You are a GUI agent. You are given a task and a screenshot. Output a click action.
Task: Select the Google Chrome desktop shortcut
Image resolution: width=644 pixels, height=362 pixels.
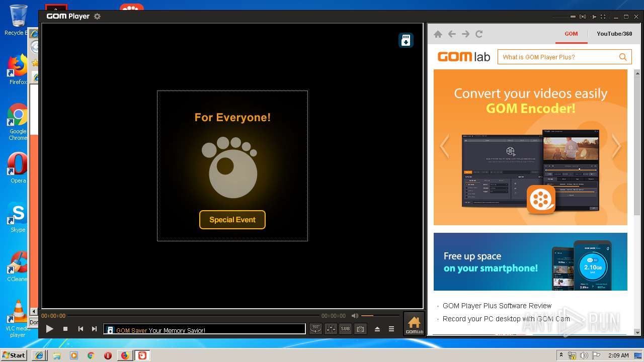(18, 122)
